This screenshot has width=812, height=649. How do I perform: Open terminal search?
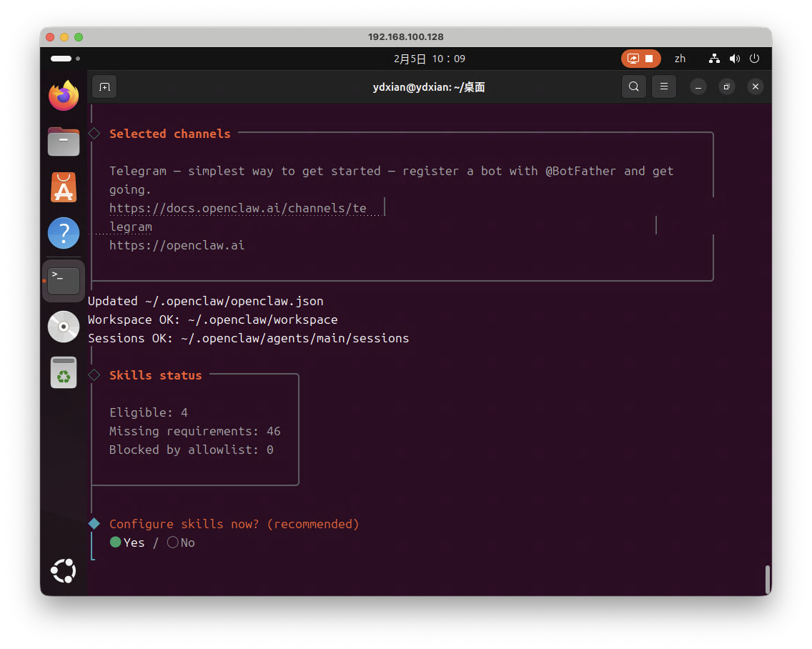633,86
